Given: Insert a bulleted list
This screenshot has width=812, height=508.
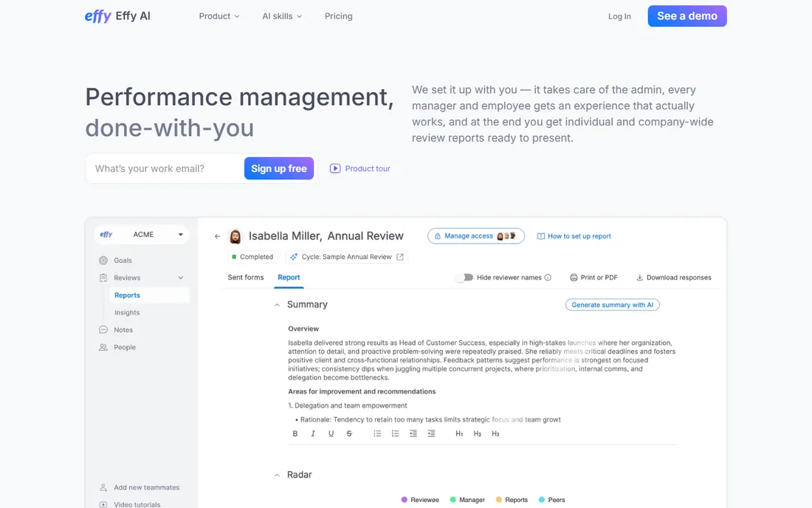Looking at the screenshot, I should click(x=377, y=434).
